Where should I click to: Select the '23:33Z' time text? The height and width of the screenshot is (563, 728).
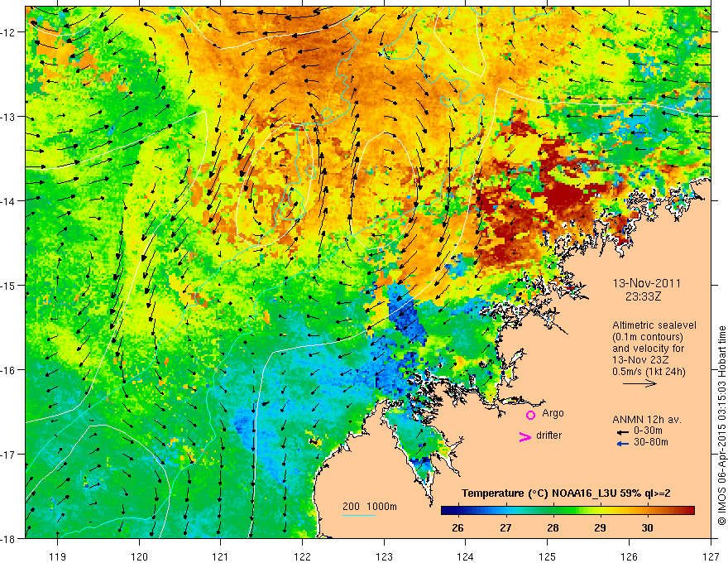pyautogui.click(x=643, y=296)
